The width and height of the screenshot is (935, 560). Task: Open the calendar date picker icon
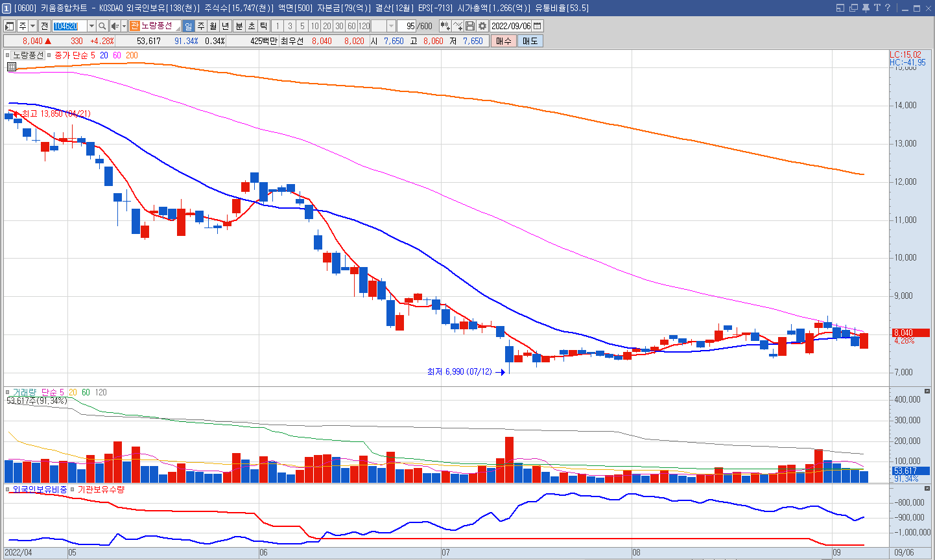(538, 26)
